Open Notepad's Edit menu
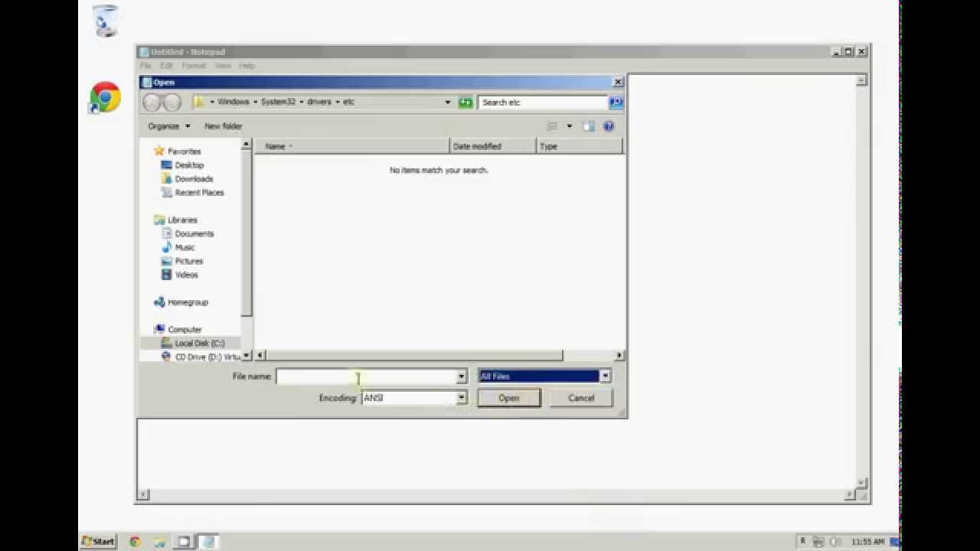Image resolution: width=980 pixels, height=551 pixels. point(166,66)
